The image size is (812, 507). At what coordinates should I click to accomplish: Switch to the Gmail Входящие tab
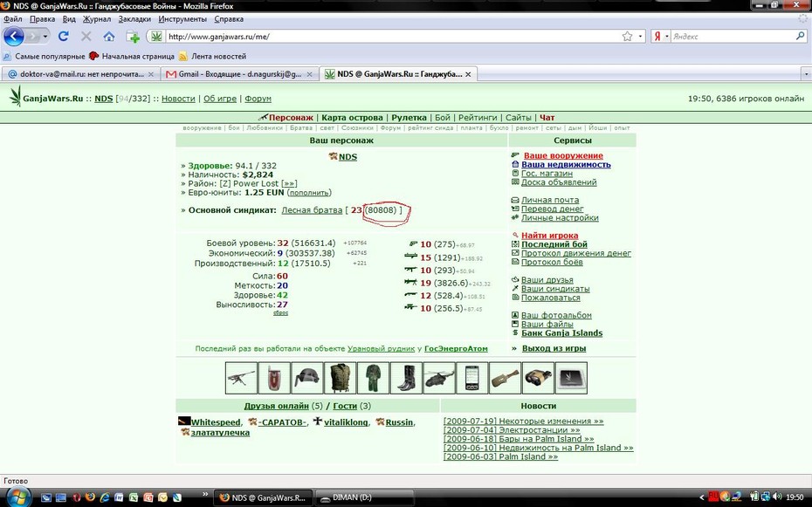pos(238,74)
